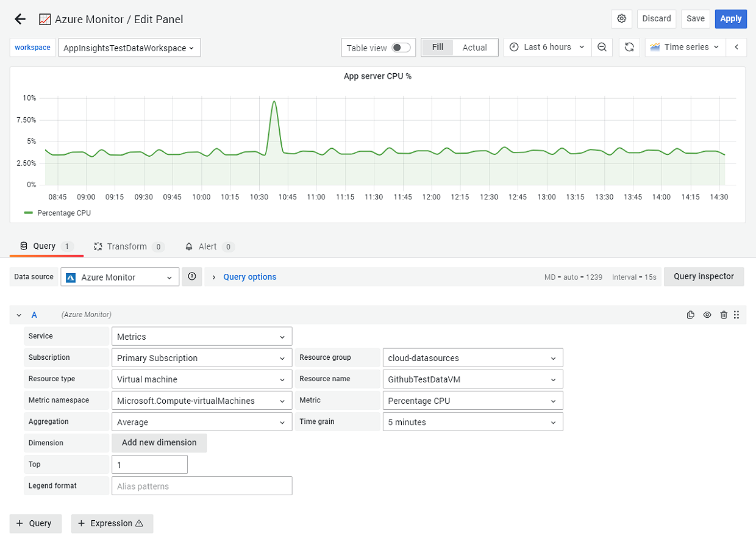Delete query A with the trash icon

tap(724, 315)
